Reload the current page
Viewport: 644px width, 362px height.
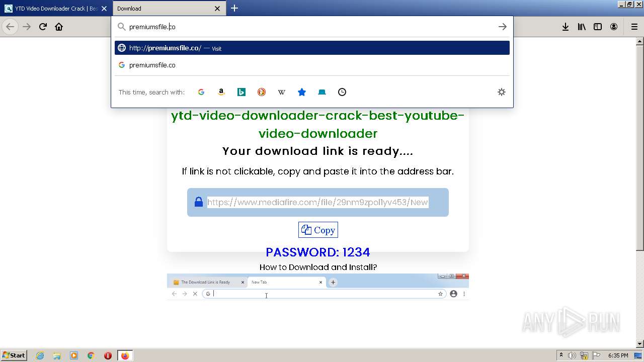[43, 27]
